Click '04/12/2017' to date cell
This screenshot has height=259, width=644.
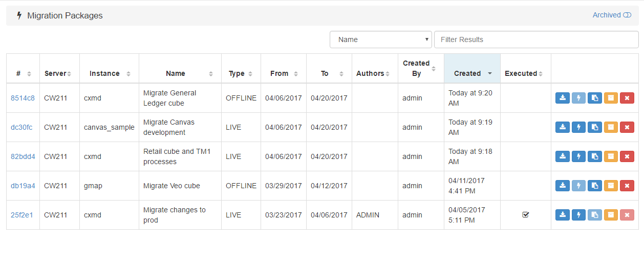click(x=329, y=186)
